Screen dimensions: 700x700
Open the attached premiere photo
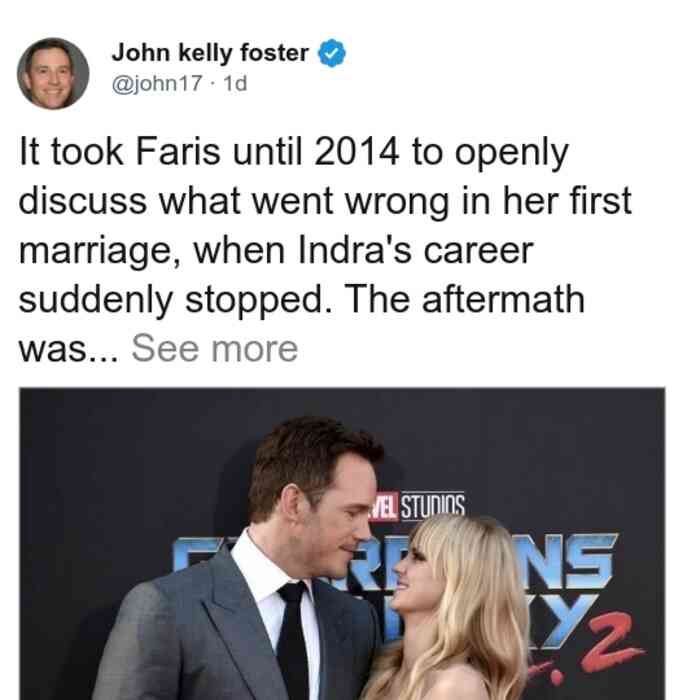tap(342, 544)
